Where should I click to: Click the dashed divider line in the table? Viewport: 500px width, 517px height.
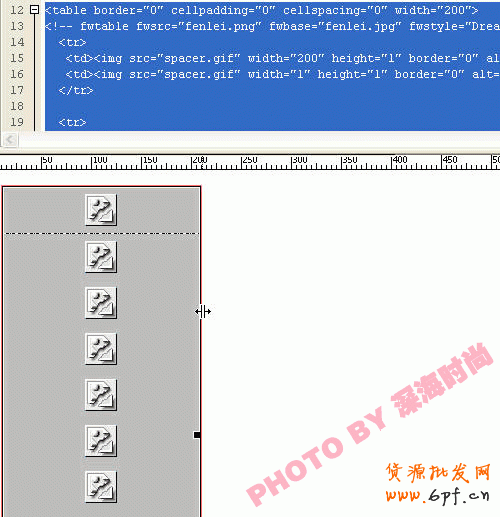(x=102, y=233)
